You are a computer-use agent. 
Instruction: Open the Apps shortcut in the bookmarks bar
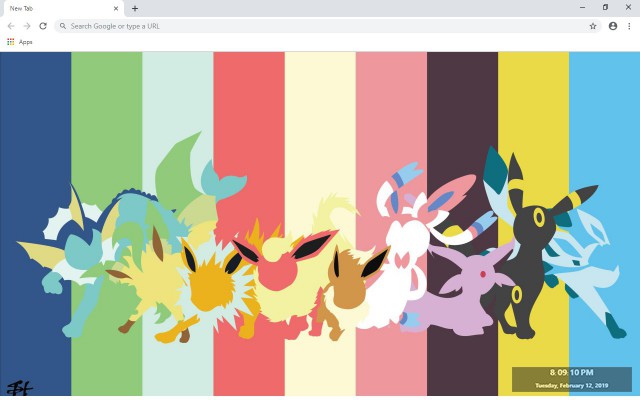(20, 42)
